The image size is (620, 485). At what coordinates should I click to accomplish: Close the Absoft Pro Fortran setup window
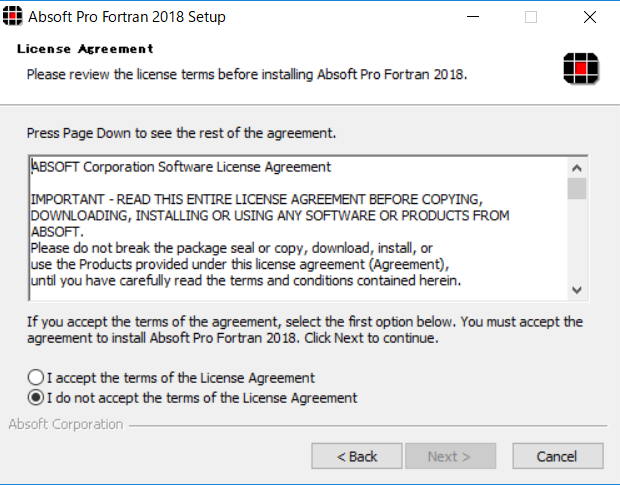(x=590, y=17)
